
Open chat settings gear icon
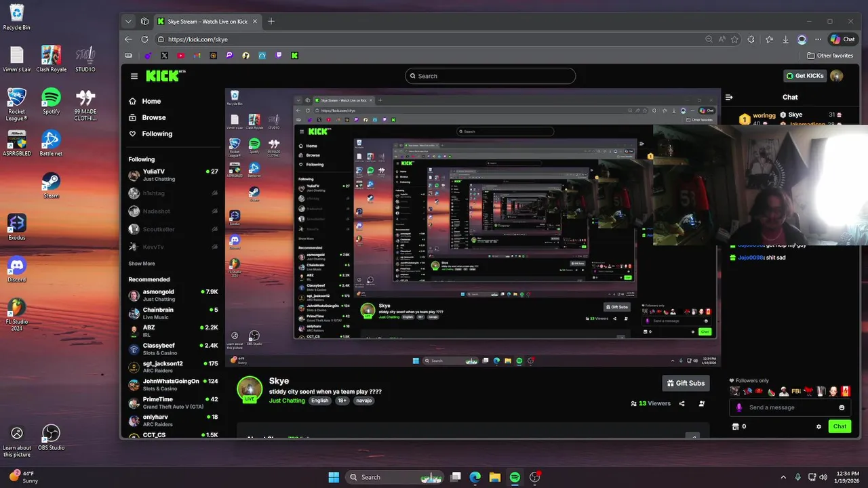(818, 426)
